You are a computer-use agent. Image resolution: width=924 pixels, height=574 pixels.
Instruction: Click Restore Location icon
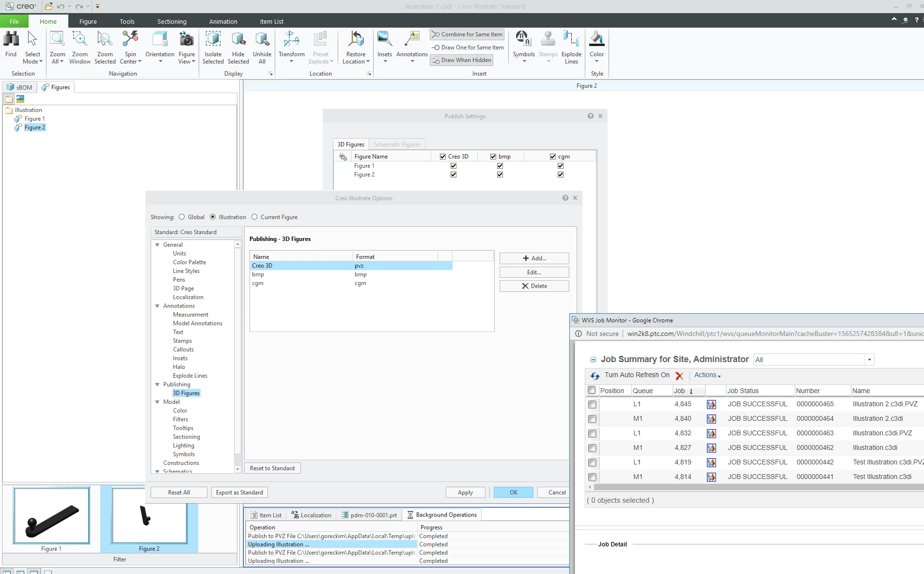[356, 39]
